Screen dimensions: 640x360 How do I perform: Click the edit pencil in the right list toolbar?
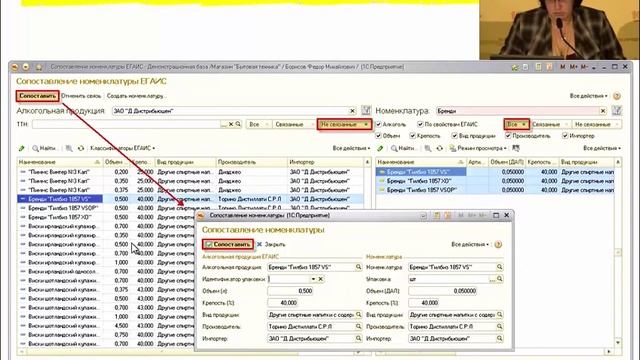click(380, 148)
